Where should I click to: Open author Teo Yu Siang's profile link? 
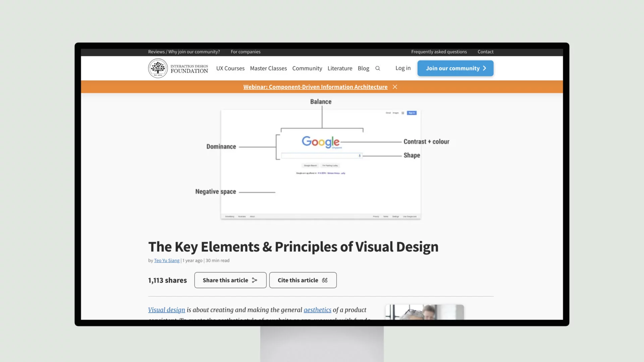click(x=167, y=260)
